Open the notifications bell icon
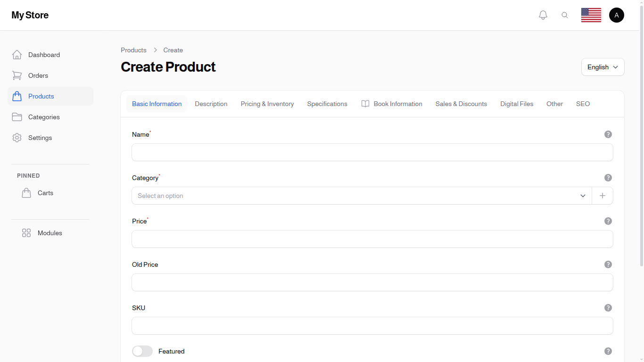The width and height of the screenshot is (644, 362). coord(543,15)
